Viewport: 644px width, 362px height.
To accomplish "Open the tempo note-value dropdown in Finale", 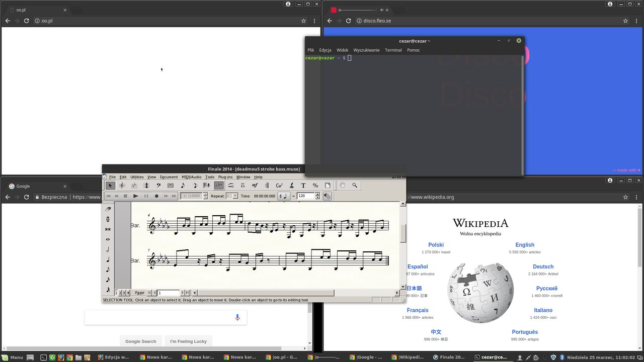I will (284, 196).
